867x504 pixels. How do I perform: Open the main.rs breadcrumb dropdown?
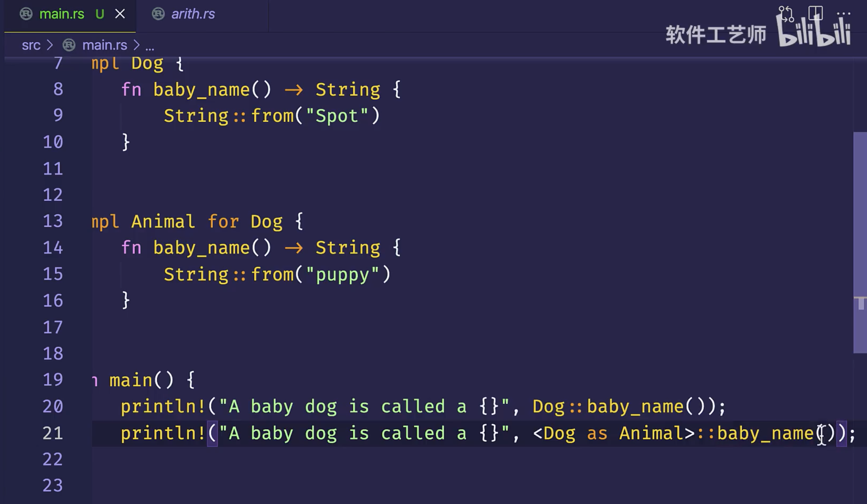[104, 45]
